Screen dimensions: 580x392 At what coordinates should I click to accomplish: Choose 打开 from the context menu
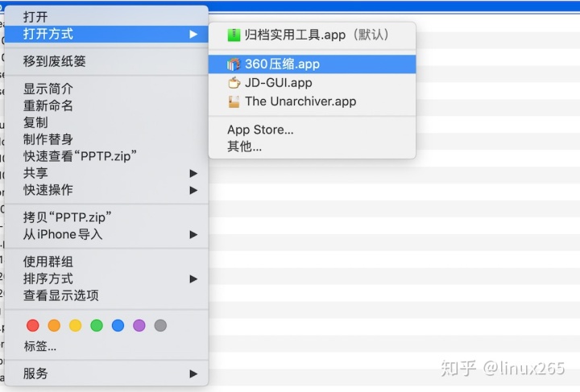pos(106,17)
